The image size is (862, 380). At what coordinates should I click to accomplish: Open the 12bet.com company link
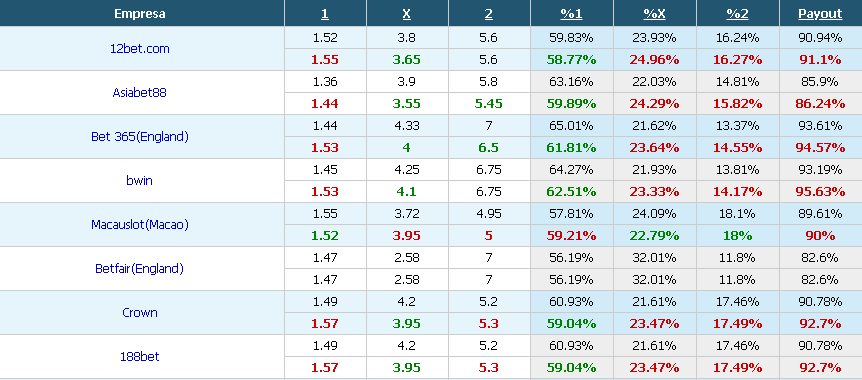point(140,48)
